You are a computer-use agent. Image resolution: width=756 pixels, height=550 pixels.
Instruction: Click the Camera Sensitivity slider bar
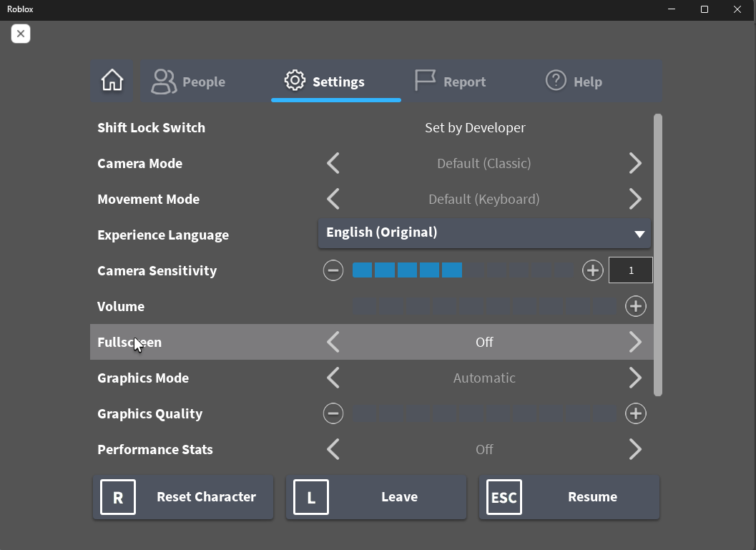[x=463, y=270]
